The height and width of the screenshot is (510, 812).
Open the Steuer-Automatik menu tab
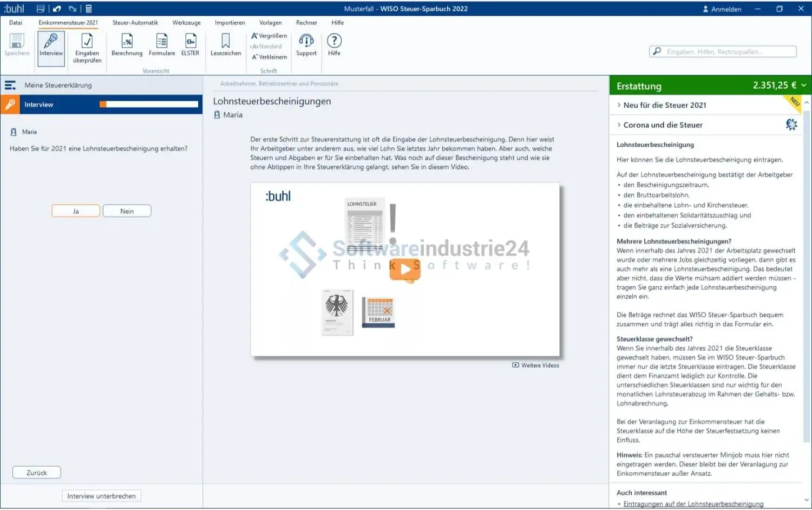[x=135, y=23]
